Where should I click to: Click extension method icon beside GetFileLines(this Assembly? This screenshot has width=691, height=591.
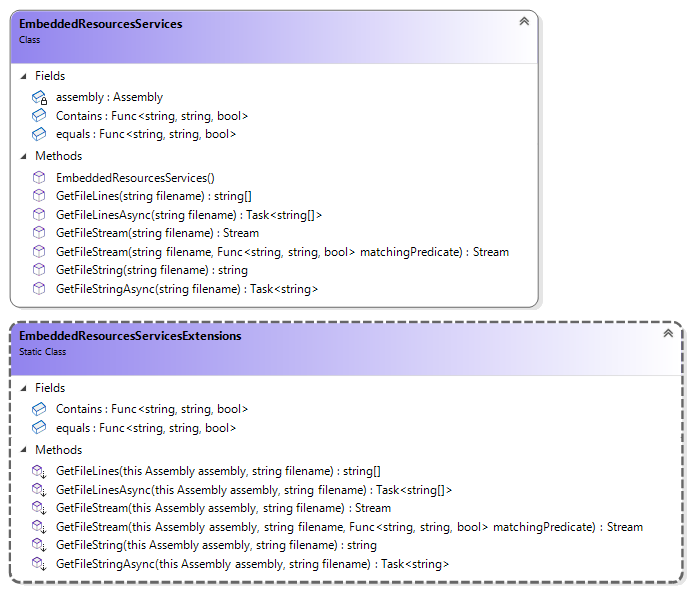pyautogui.click(x=39, y=471)
